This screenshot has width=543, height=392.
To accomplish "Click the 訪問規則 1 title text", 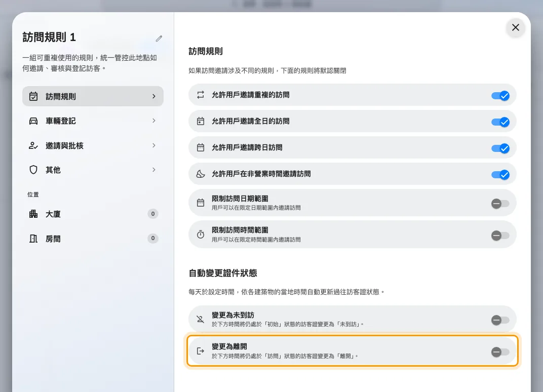I will [x=49, y=37].
